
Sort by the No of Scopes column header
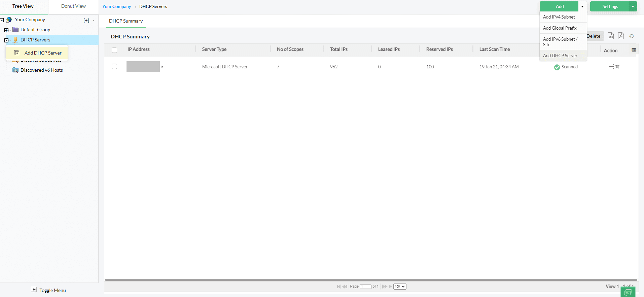[290, 49]
